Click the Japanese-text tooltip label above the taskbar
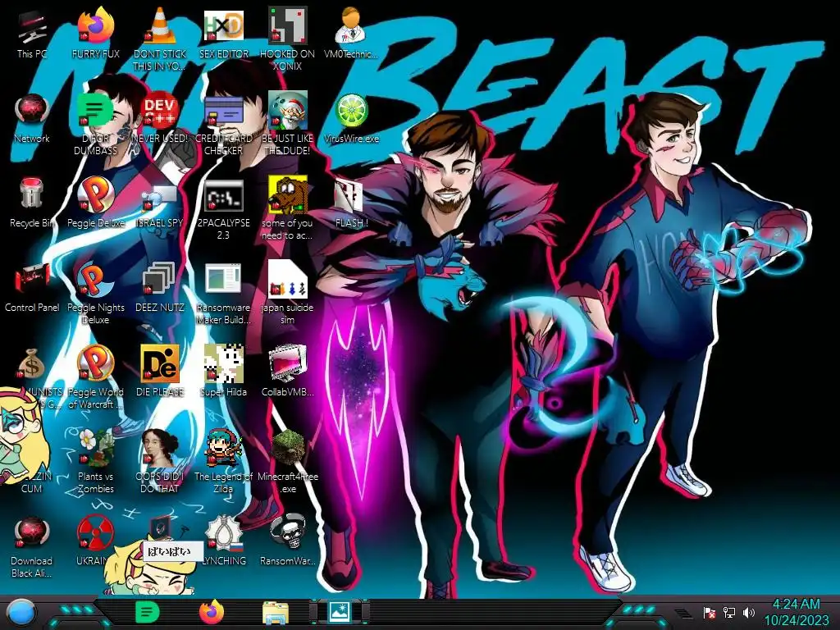The image size is (840, 630). (x=173, y=550)
